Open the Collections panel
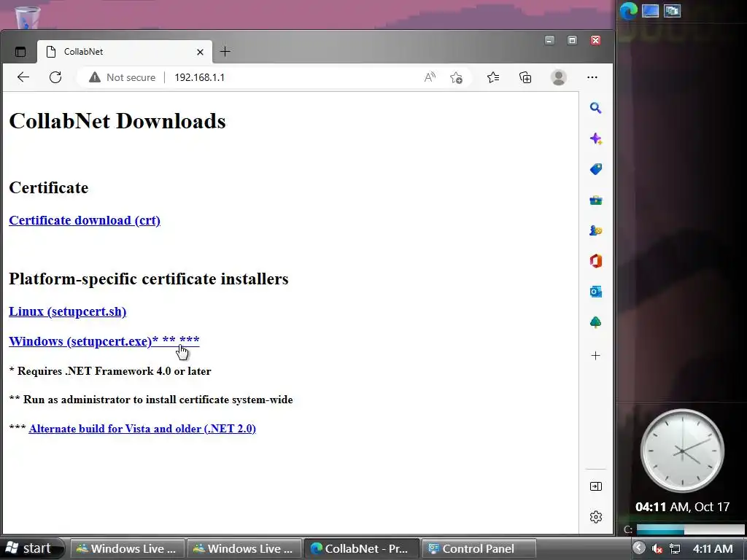 tap(525, 77)
